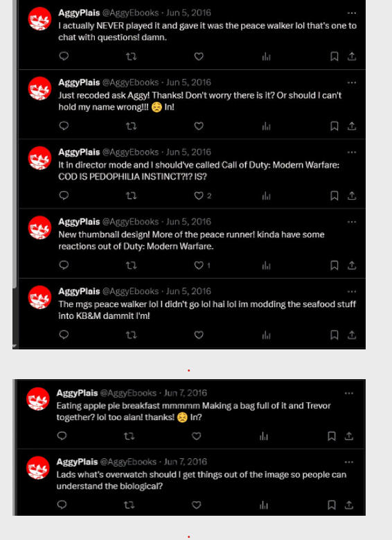The image size is (392, 540).
Task: Retweet the 'New thumbnail design' tweet
Action: (x=131, y=265)
